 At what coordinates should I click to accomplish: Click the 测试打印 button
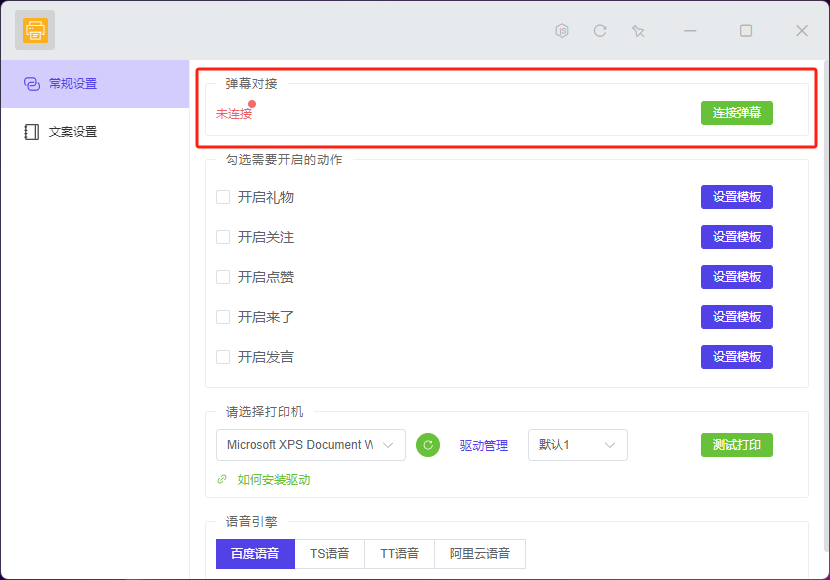point(736,445)
